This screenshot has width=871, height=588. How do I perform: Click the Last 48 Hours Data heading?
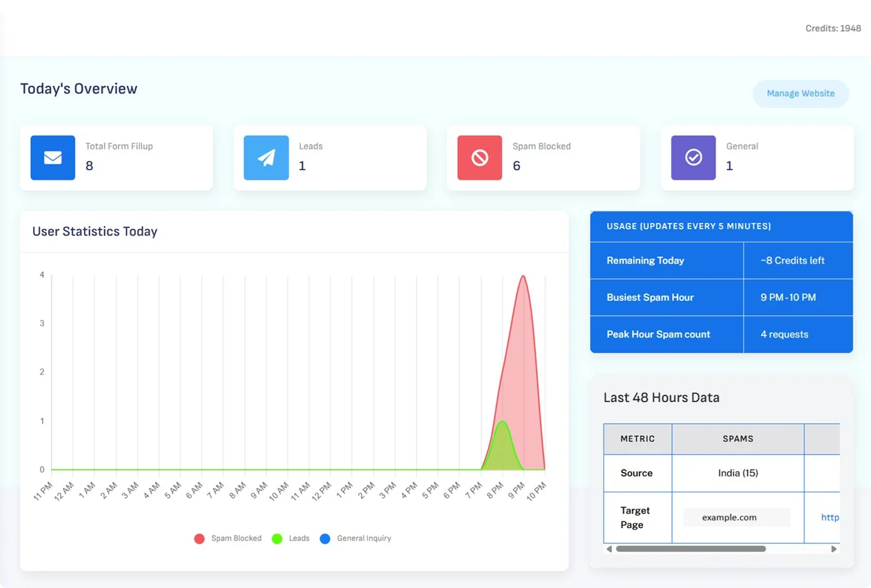[661, 397]
